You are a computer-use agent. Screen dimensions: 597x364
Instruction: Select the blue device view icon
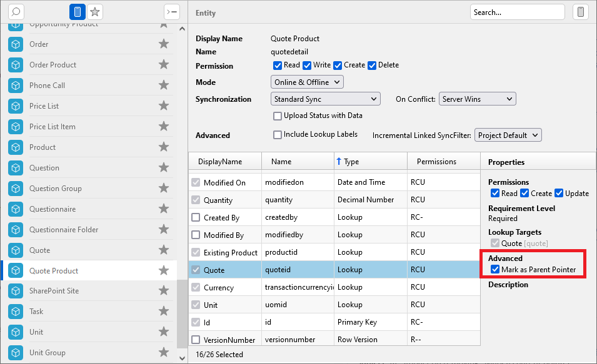point(78,12)
